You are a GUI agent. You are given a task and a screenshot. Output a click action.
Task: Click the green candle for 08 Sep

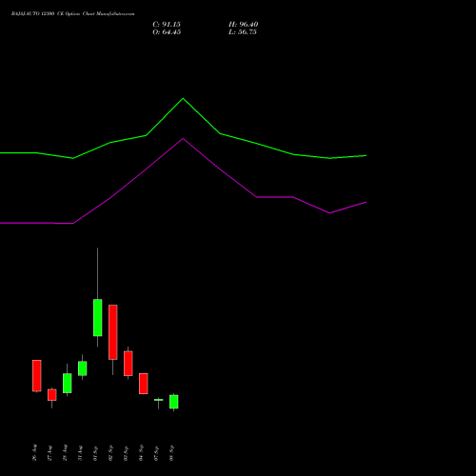coord(174,402)
